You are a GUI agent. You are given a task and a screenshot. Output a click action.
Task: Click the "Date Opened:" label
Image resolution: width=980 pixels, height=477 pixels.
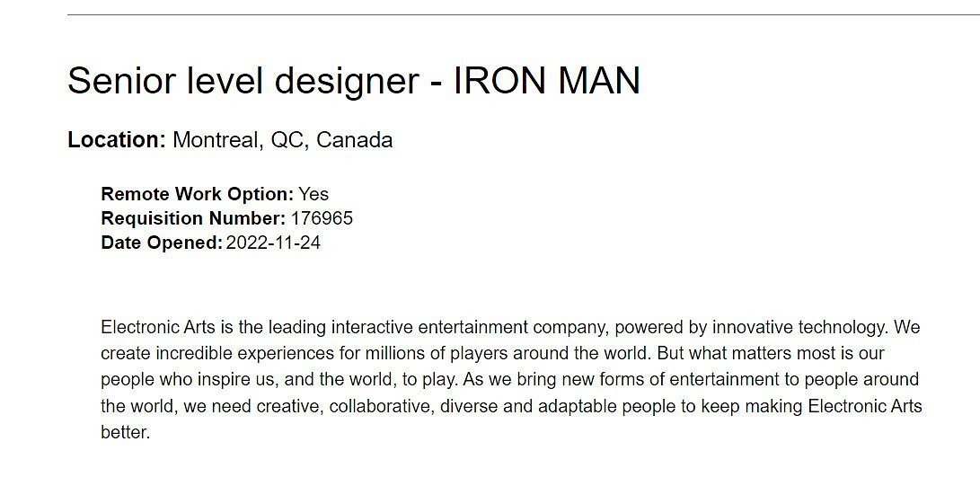162,243
